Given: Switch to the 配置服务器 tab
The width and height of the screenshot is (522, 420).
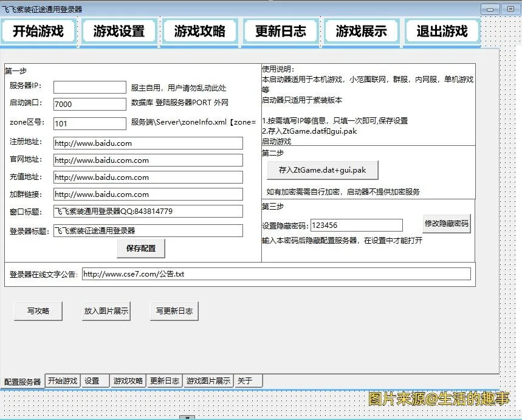Looking at the screenshot, I should (x=21, y=381).
